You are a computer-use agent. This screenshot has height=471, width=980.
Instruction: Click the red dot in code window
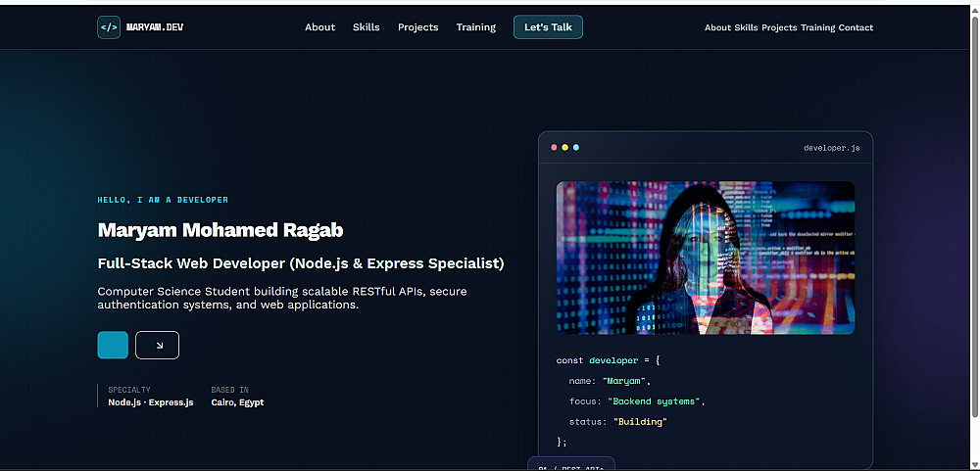(x=554, y=148)
